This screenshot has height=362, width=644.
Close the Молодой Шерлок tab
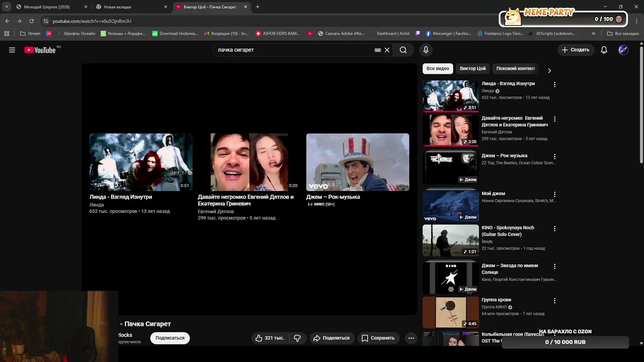point(86,7)
